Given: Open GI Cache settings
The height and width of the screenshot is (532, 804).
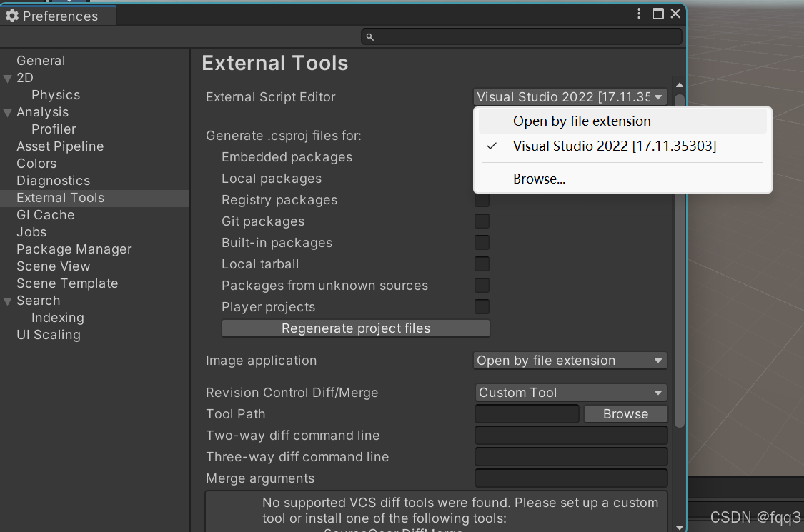Looking at the screenshot, I should pos(46,215).
